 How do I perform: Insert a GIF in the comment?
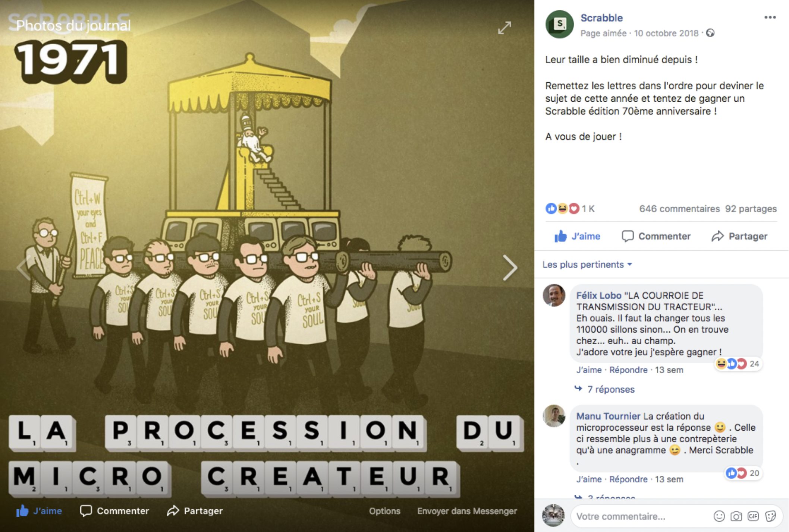pyautogui.click(x=753, y=516)
